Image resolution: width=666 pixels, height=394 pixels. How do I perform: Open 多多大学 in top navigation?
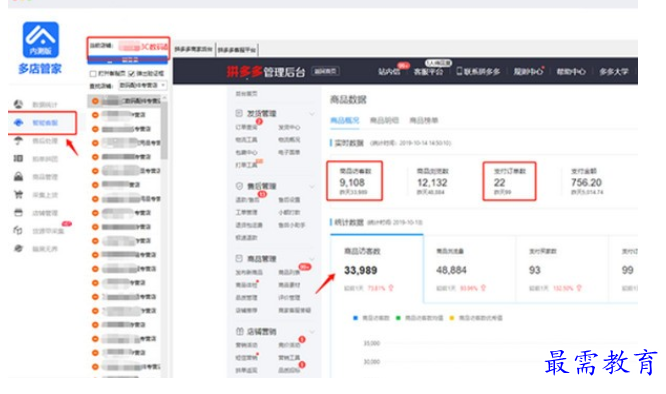[x=613, y=71]
